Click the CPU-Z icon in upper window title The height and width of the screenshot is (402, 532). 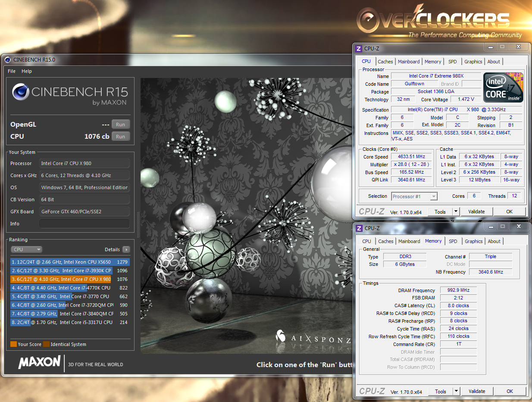tap(359, 48)
